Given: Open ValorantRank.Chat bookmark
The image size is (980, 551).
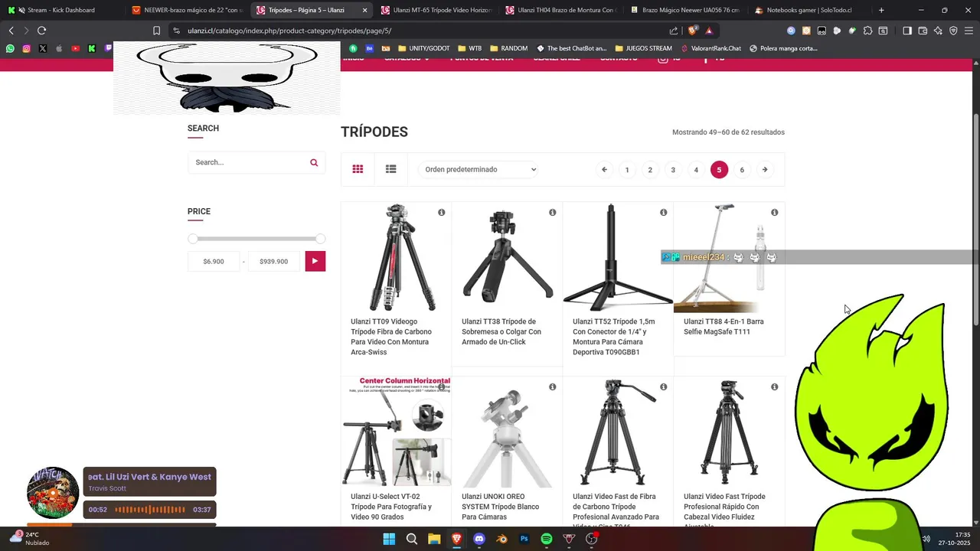Looking at the screenshot, I should (710, 48).
